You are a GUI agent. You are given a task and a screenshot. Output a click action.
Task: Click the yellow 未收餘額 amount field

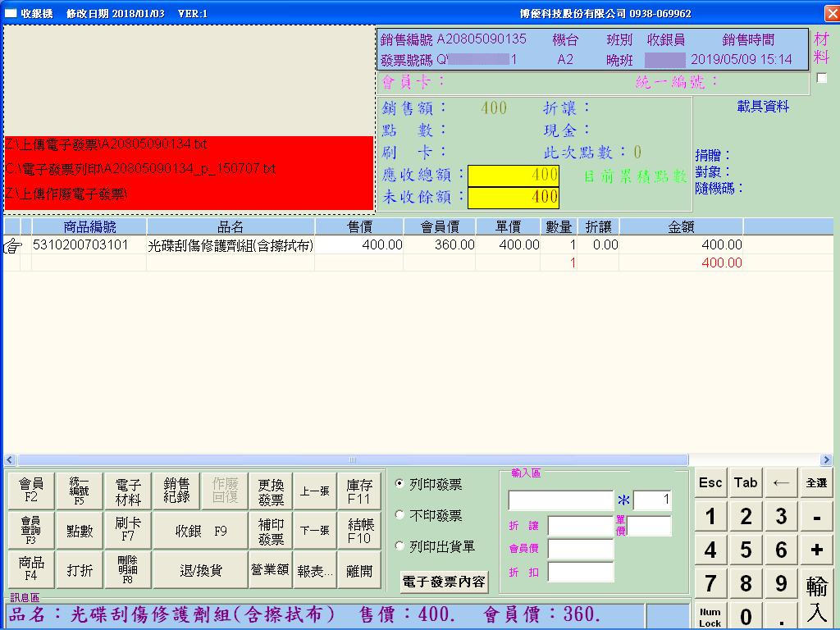click(514, 197)
